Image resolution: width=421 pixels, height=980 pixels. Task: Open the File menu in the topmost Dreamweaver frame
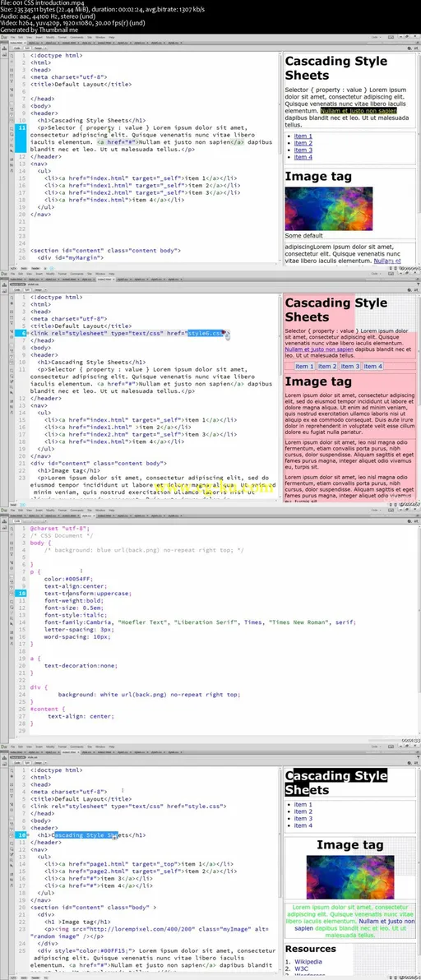(13, 38)
